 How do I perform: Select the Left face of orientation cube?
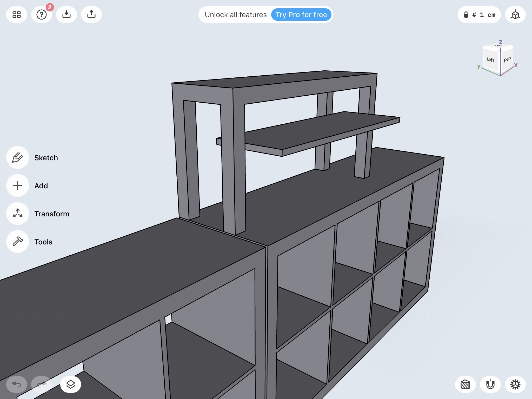(490, 60)
